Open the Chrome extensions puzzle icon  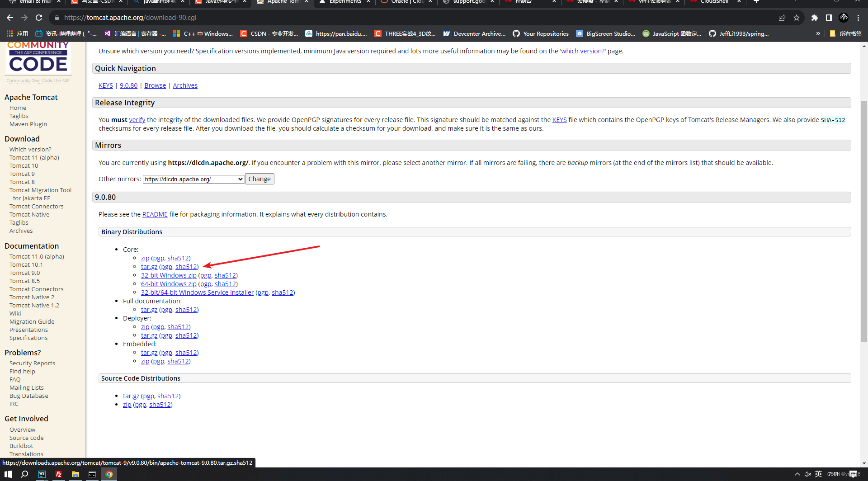(815, 18)
